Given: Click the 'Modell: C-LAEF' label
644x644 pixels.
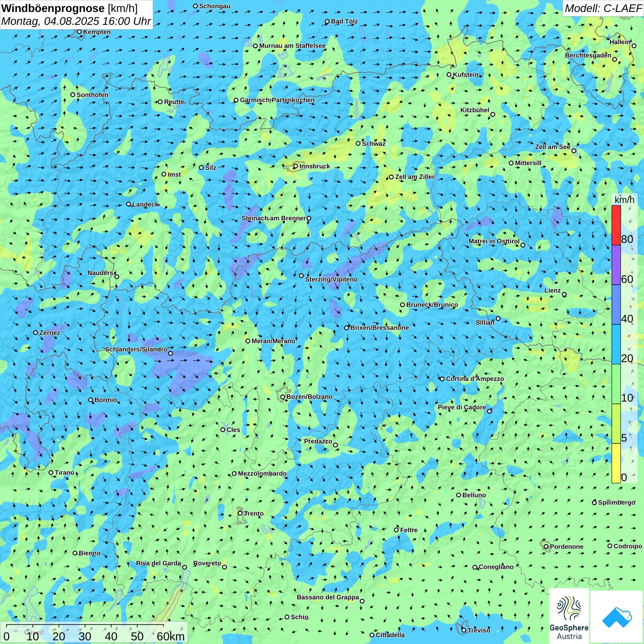Looking at the screenshot, I should click(603, 8).
